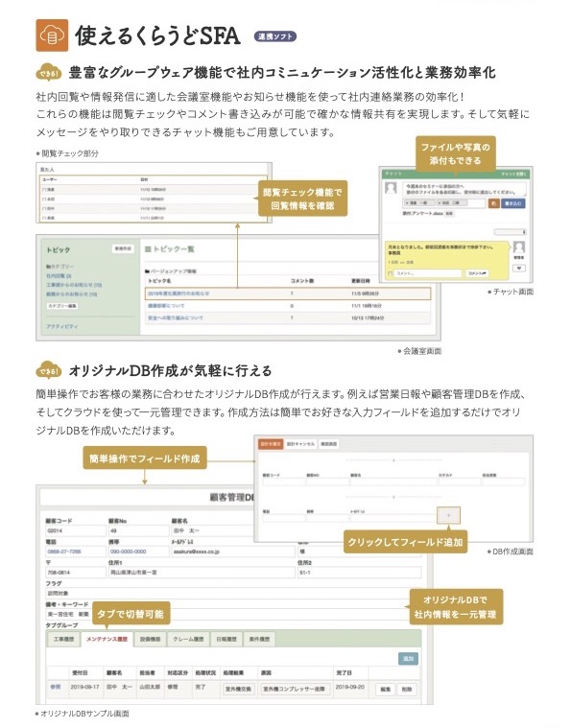
Task: Click the phone number 0868-27-7266
Action: [64, 552]
